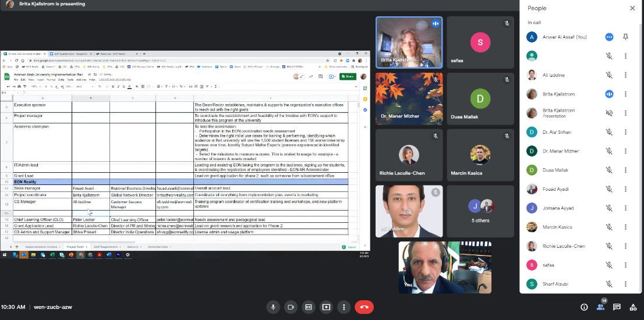The height and width of the screenshot is (320, 644).
Task: Click the mute icon beside Dr. Ala' Sirhan
Action: (609, 132)
